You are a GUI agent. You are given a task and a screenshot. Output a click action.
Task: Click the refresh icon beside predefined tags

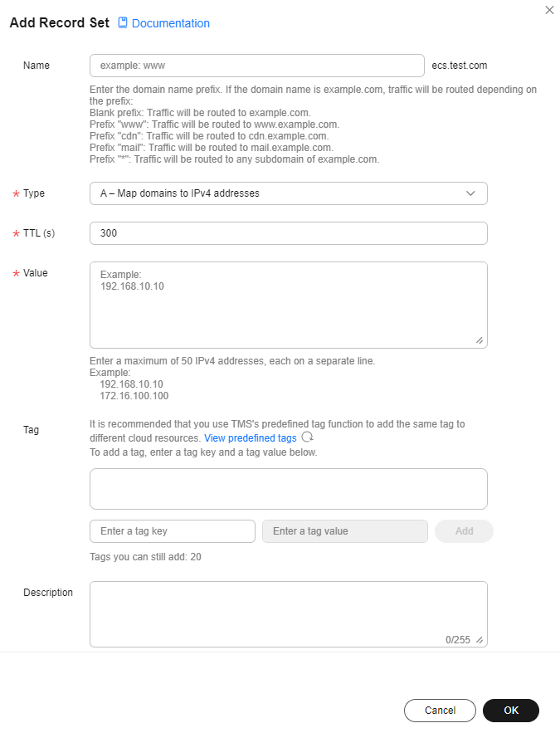pyautogui.click(x=307, y=437)
